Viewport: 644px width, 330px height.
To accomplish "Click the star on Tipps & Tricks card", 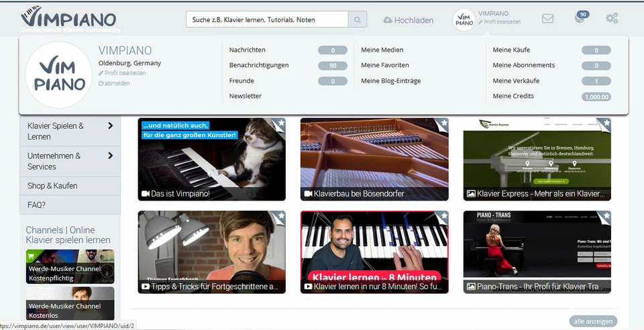I will pyautogui.click(x=281, y=215).
